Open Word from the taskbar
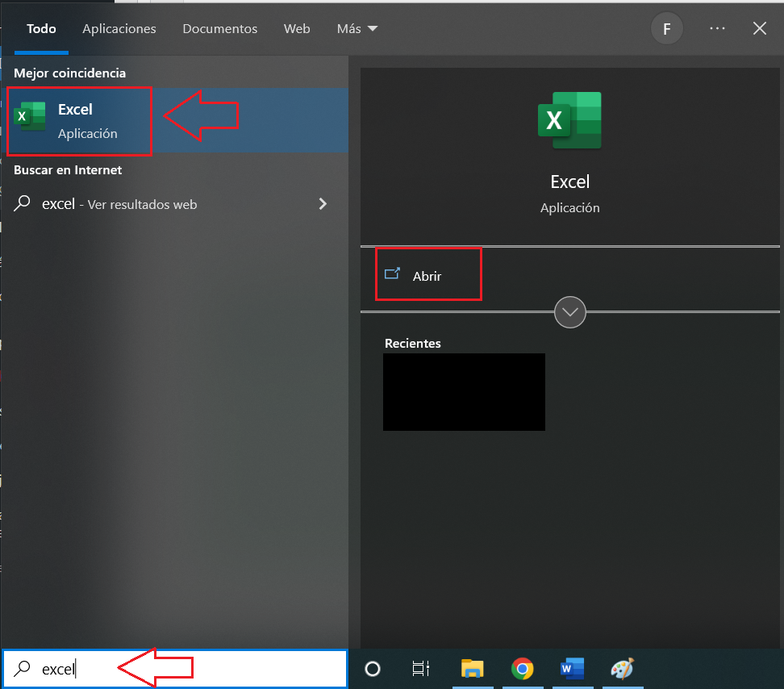Viewport: 784px width, 689px height. (x=572, y=669)
